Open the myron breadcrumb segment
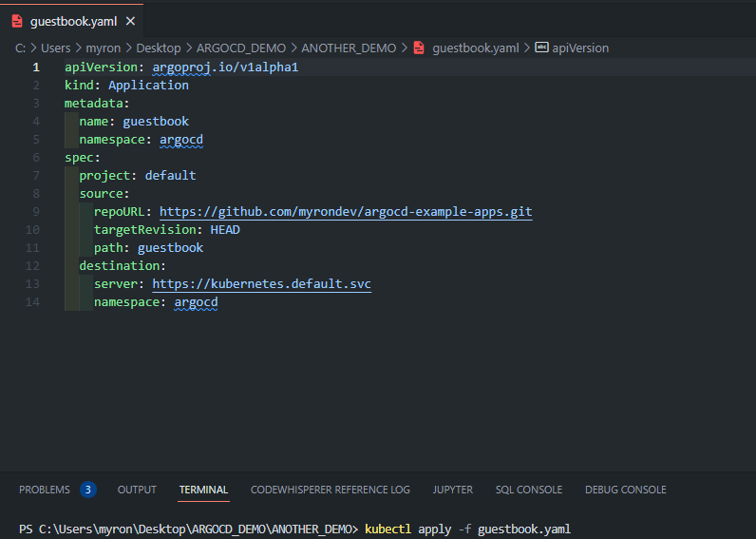Screen dimensions: 756x539 [x=104, y=48]
